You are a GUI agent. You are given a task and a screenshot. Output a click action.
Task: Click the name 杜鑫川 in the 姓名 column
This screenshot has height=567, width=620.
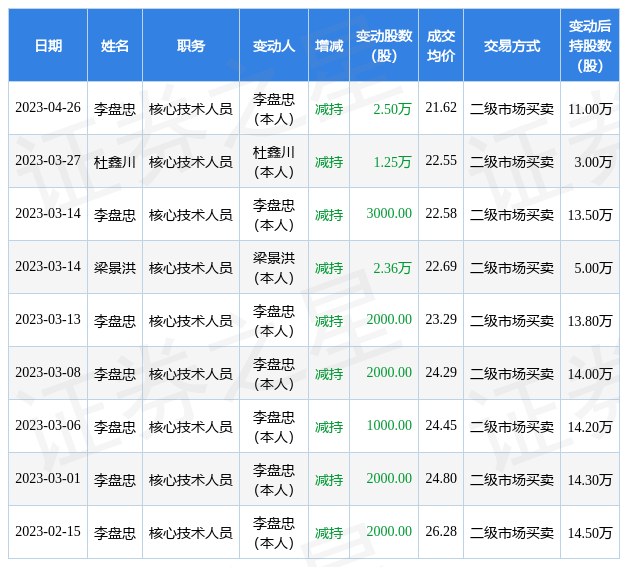(115, 162)
